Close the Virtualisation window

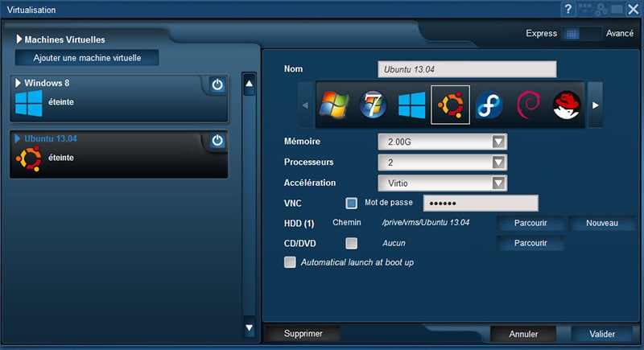634,9
